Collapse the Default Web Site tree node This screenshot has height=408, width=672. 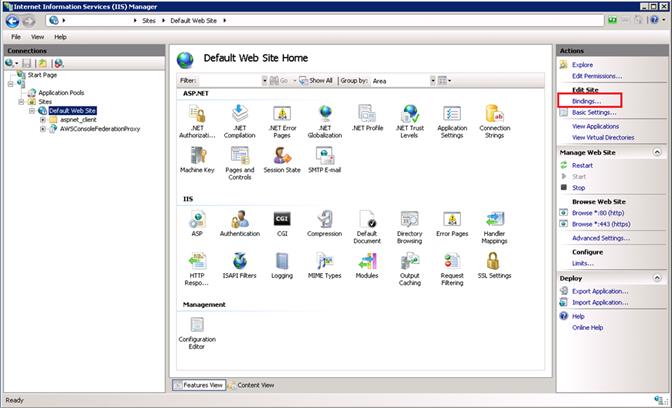(32, 111)
